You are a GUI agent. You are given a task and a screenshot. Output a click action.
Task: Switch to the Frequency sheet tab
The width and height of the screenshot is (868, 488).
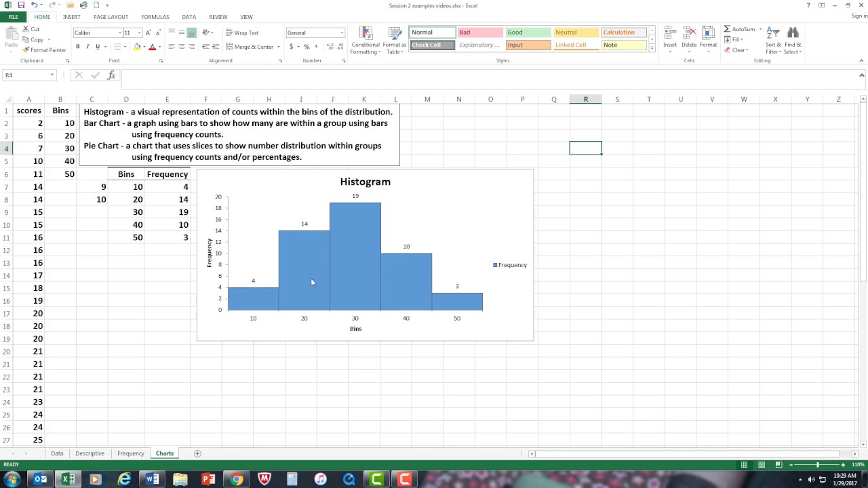click(130, 453)
